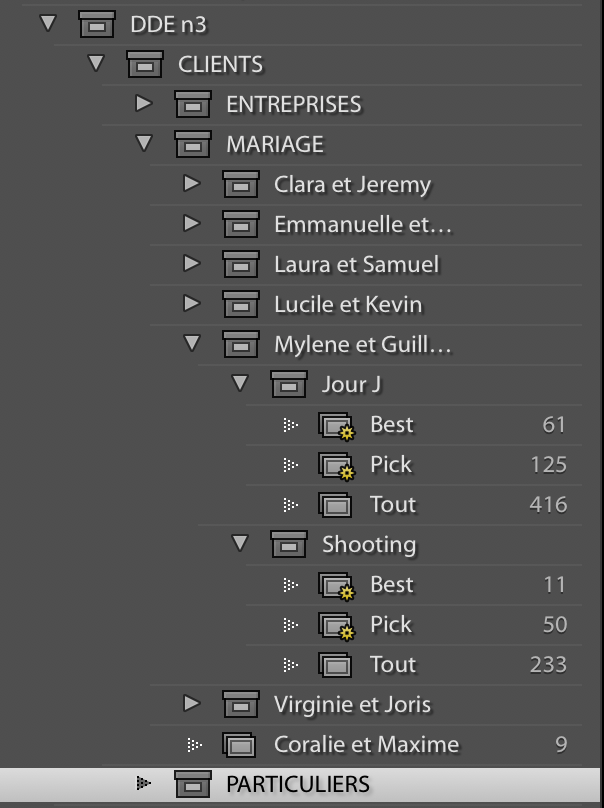The image size is (604, 808).
Task: Click Shooting Pick smart collection icon
Action: [x=337, y=626]
